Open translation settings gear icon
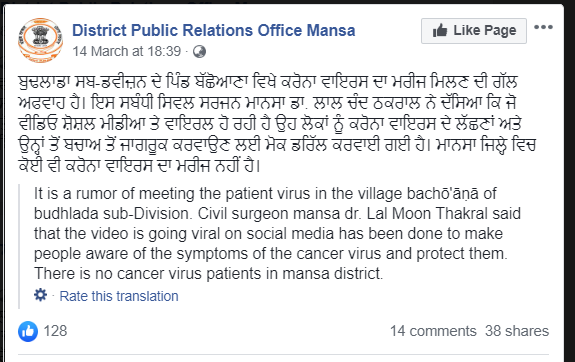 click(40, 295)
